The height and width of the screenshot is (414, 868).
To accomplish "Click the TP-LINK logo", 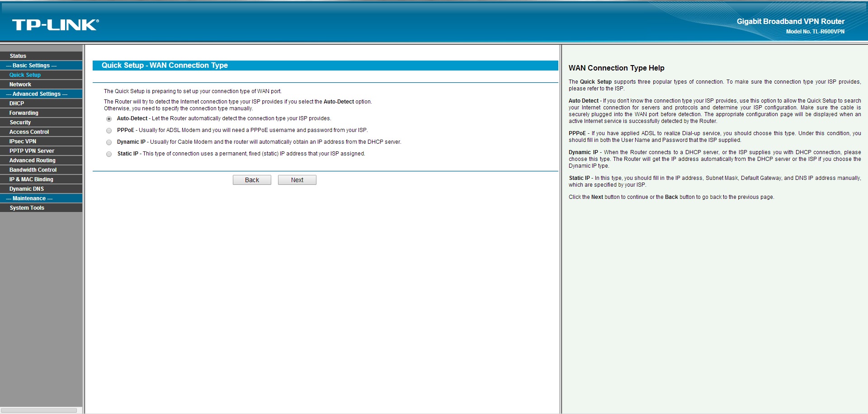I will 55,25.
